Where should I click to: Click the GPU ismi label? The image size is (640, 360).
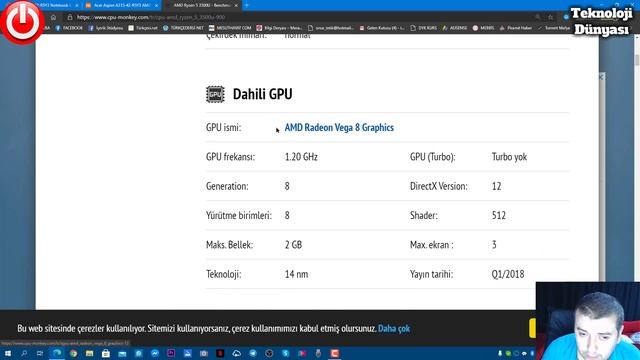coord(223,127)
